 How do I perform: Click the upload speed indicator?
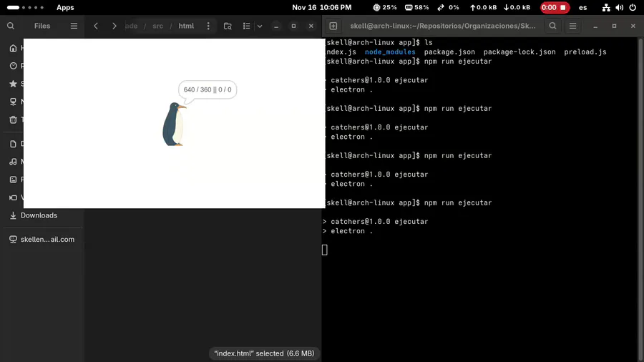(x=484, y=7)
